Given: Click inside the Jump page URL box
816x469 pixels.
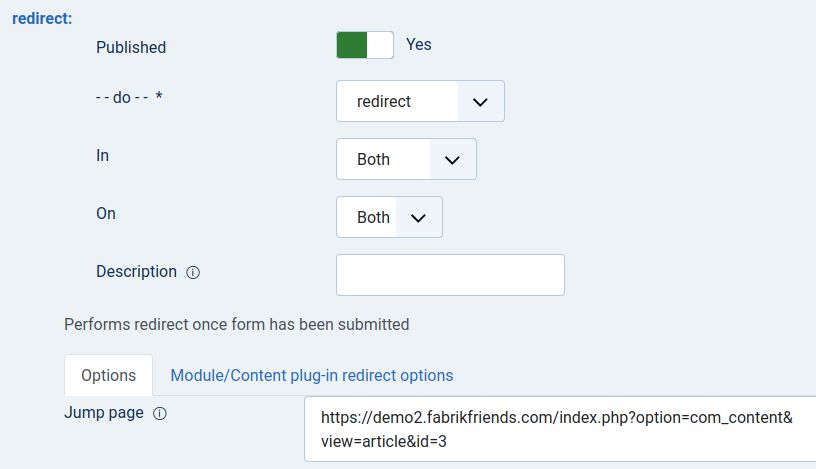Looking at the screenshot, I should (558, 429).
